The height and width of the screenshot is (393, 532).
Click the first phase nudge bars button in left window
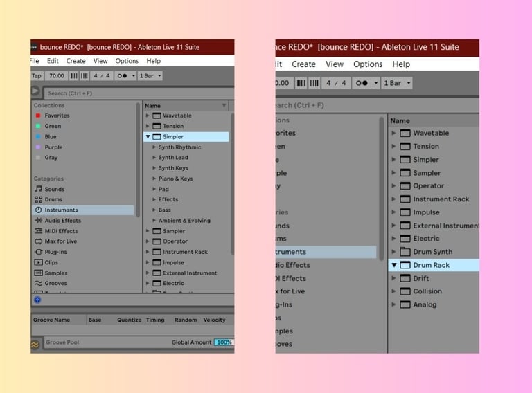pos(73,76)
